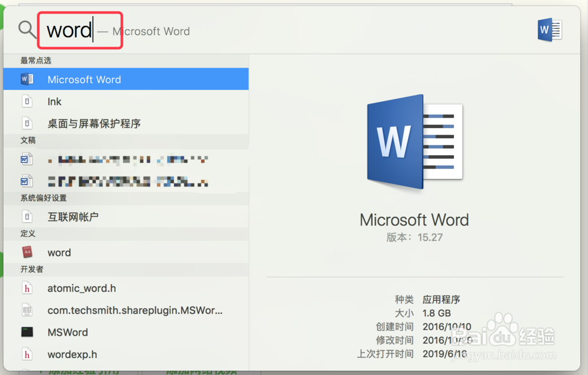The height and width of the screenshot is (375, 588).
Task: Click the red Dictionary icon beside 'word'
Action: click(27, 252)
